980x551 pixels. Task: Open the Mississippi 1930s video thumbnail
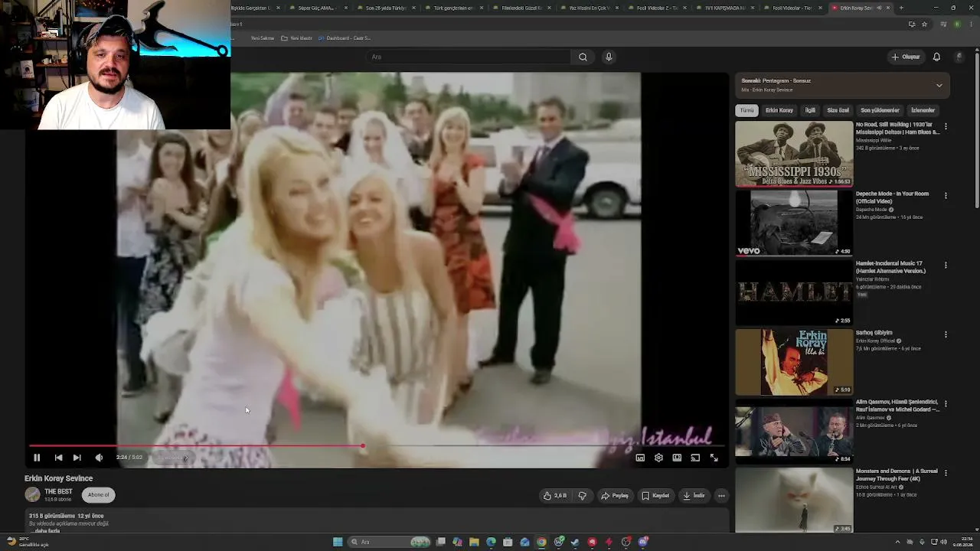[x=794, y=154]
